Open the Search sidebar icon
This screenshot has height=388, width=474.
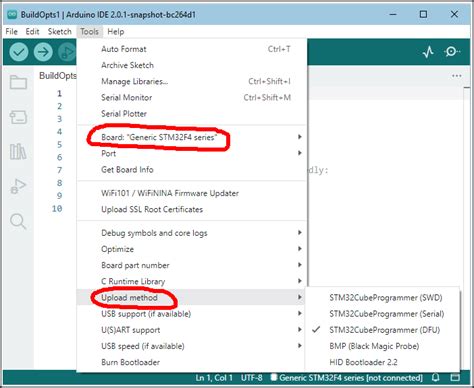point(18,221)
